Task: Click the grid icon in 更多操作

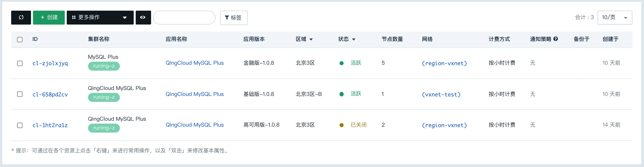Action: coord(74,18)
